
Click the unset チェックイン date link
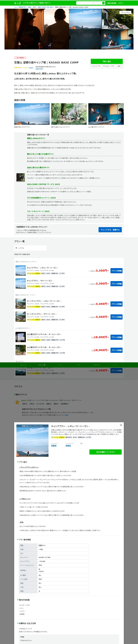pyautogui.click(x=54, y=446)
